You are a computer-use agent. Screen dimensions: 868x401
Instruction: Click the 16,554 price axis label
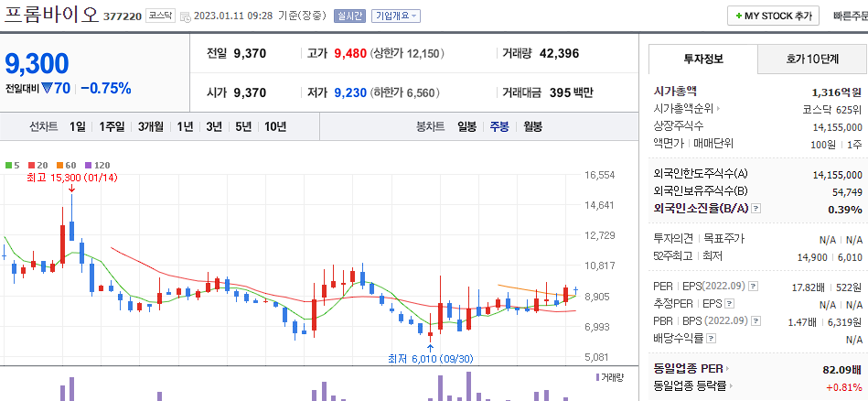tap(599, 175)
